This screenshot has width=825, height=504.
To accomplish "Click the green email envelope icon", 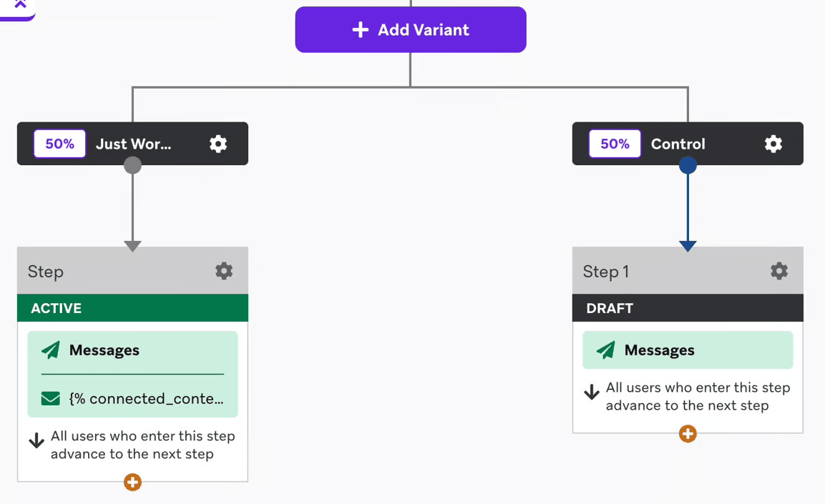I will pyautogui.click(x=51, y=399).
